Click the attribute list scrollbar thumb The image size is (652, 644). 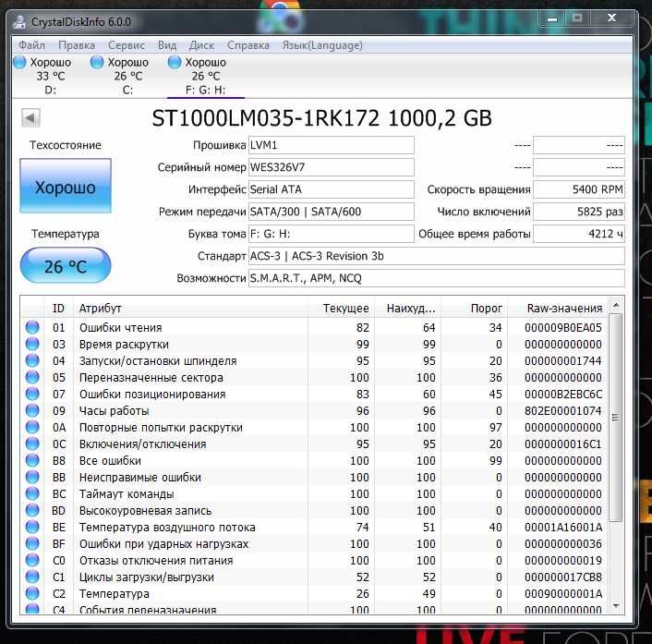[616, 418]
